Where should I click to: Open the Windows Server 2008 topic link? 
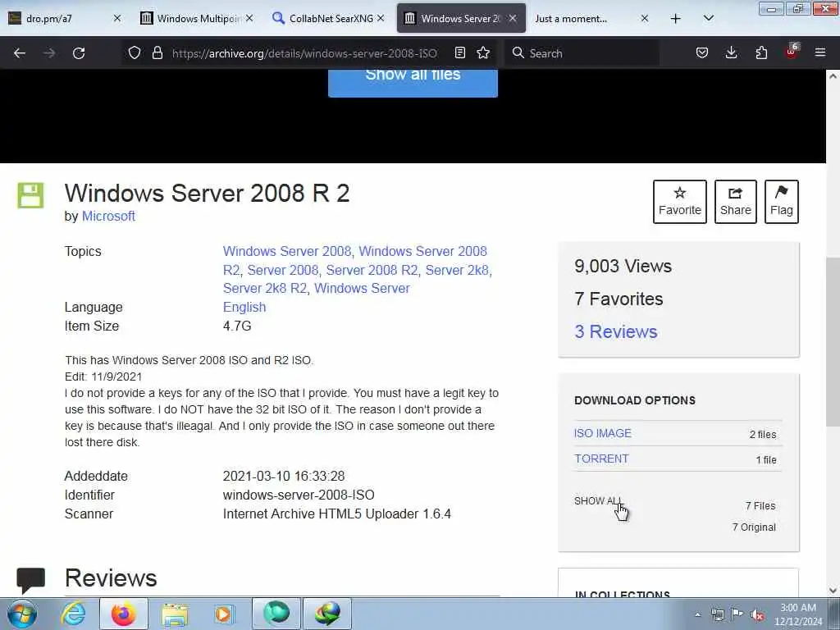click(287, 251)
